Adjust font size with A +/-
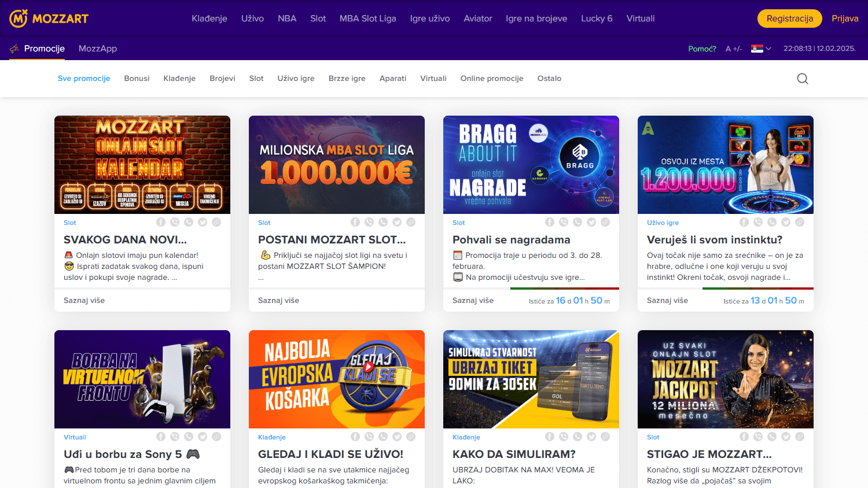The width and height of the screenshot is (868, 488). click(734, 49)
